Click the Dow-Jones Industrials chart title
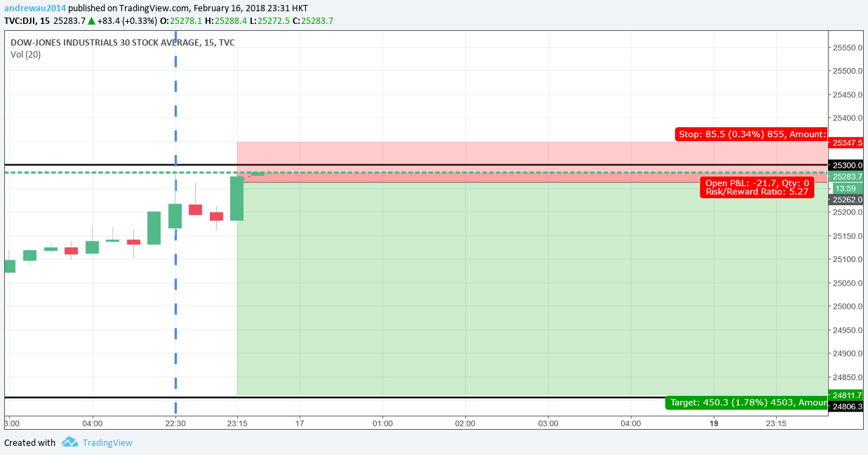Image resolution: width=868 pixels, height=455 pixels. pyautogui.click(x=122, y=43)
